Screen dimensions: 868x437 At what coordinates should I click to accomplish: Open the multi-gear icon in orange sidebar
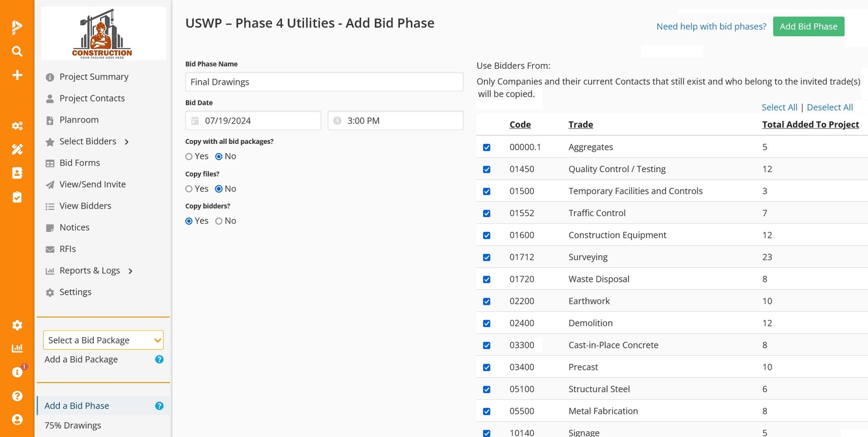point(17,125)
